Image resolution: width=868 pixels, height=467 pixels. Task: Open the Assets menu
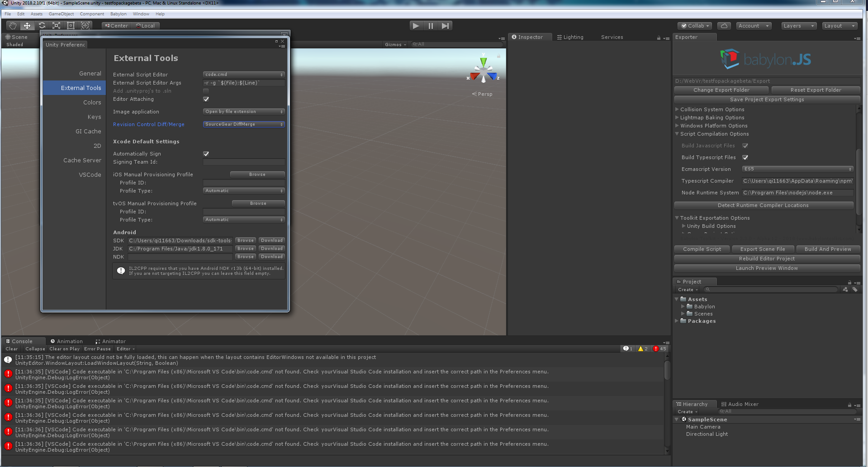(x=37, y=14)
